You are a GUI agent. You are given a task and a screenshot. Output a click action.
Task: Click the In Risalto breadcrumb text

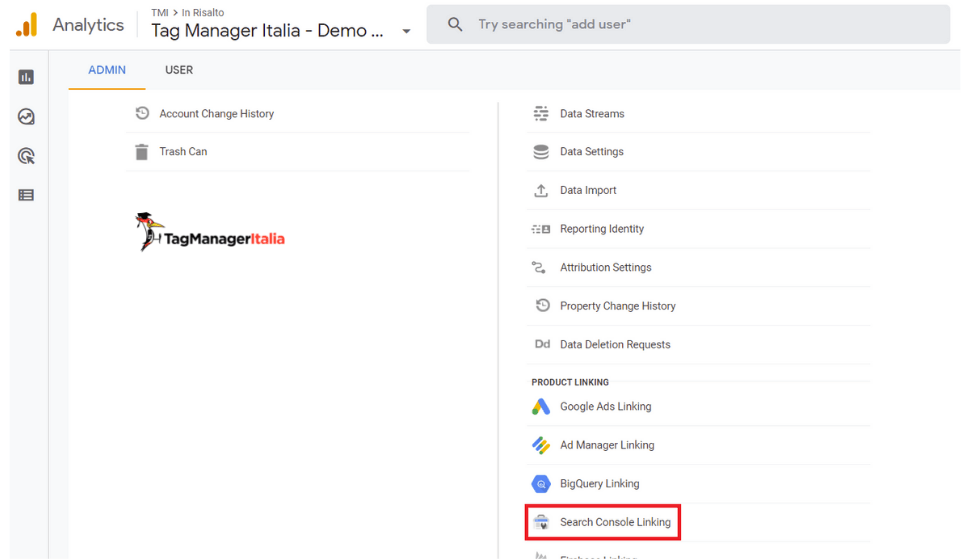coord(203,12)
